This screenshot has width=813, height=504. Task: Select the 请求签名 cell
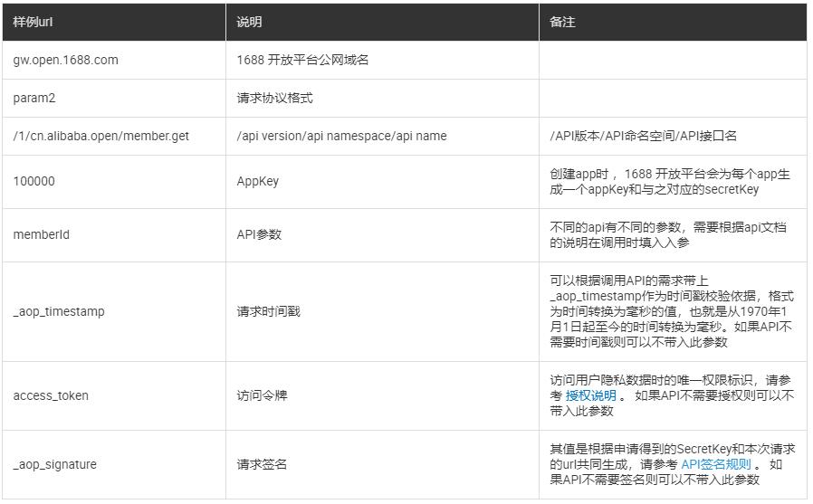pyautogui.click(x=383, y=464)
